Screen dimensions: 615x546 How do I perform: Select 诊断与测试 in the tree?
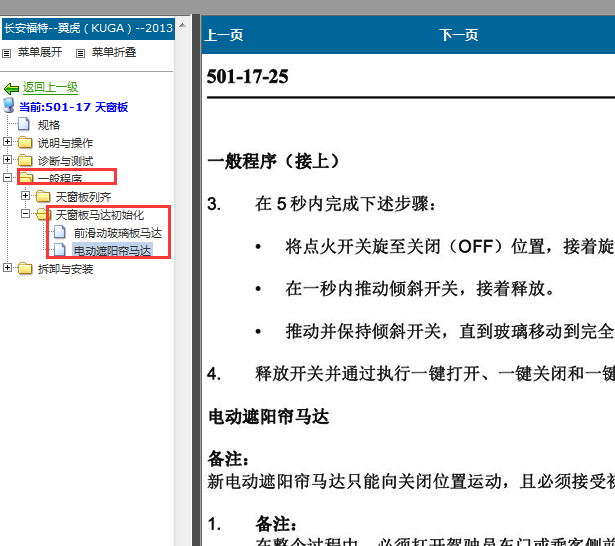tap(65, 161)
